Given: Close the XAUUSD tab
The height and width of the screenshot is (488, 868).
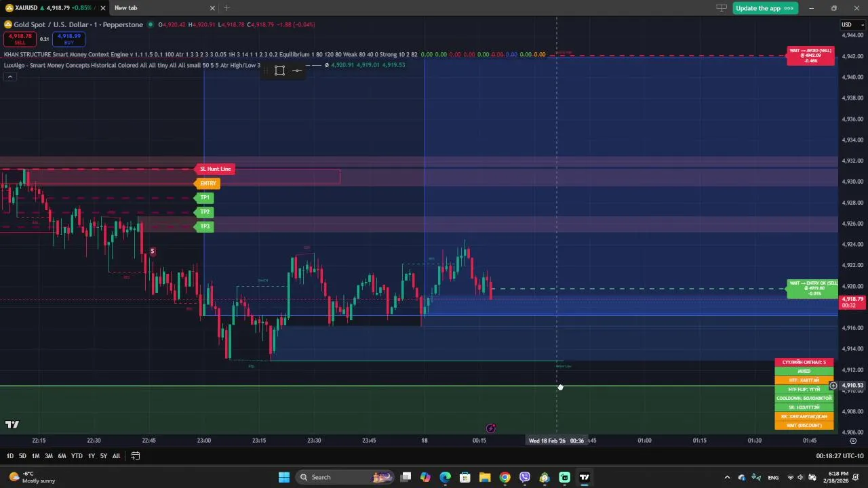Looking at the screenshot, I should 102,8.
